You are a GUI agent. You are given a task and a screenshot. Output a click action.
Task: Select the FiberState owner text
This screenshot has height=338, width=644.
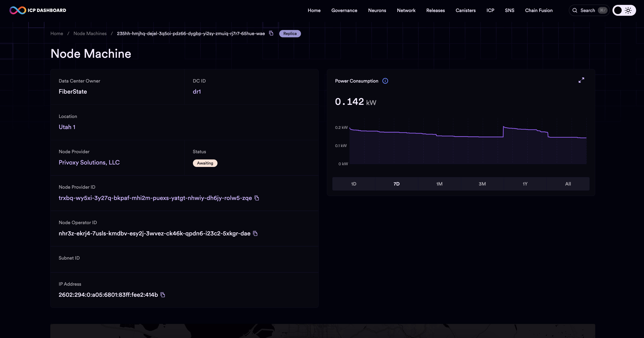click(x=73, y=92)
